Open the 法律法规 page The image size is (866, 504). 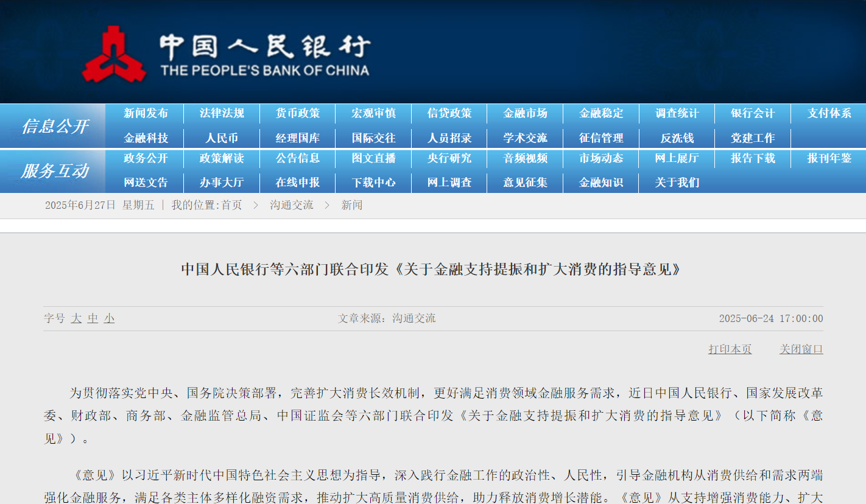tap(220, 113)
